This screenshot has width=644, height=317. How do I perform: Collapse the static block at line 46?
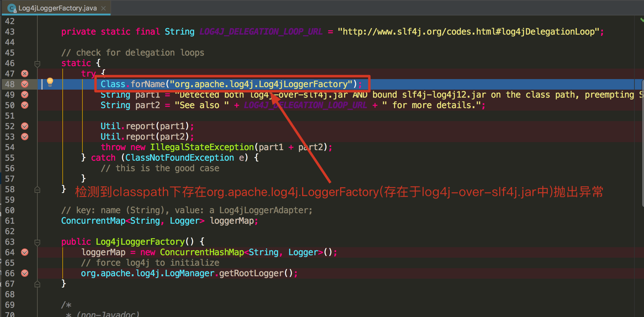click(x=37, y=64)
